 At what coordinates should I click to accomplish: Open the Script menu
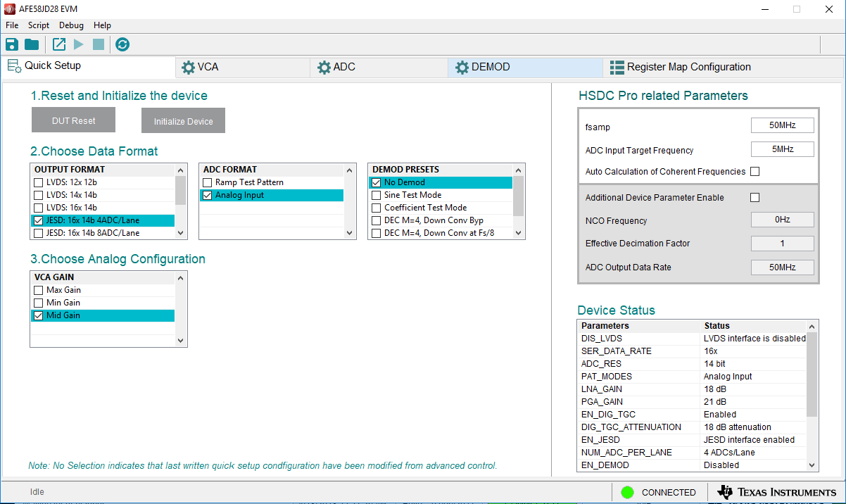point(39,25)
